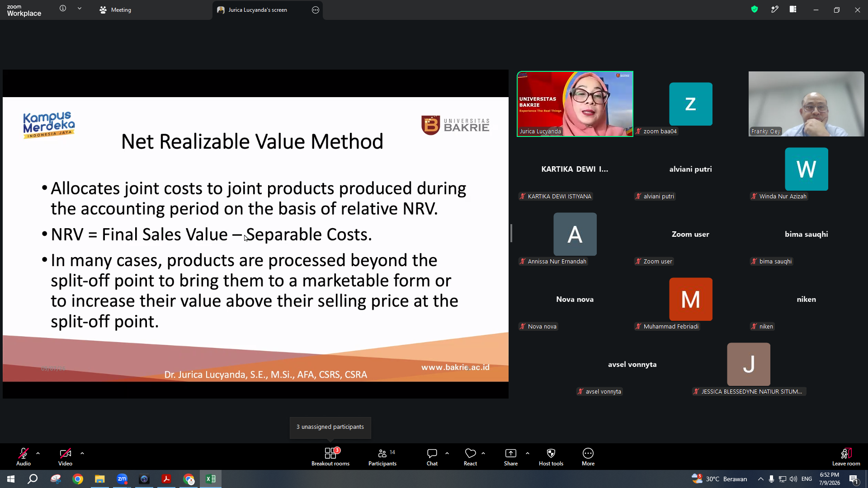The width and height of the screenshot is (868, 488).
Task: Toggle the view layout icon
Action: (x=793, y=9)
